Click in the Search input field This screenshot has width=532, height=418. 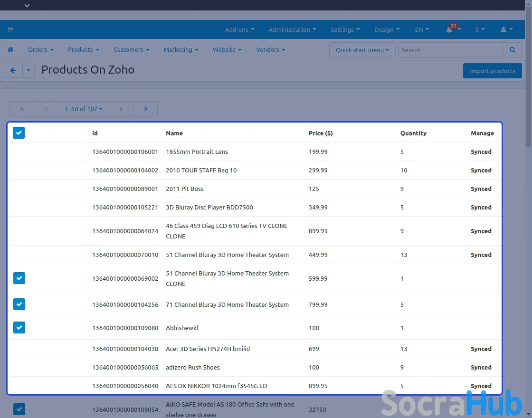click(x=450, y=50)
